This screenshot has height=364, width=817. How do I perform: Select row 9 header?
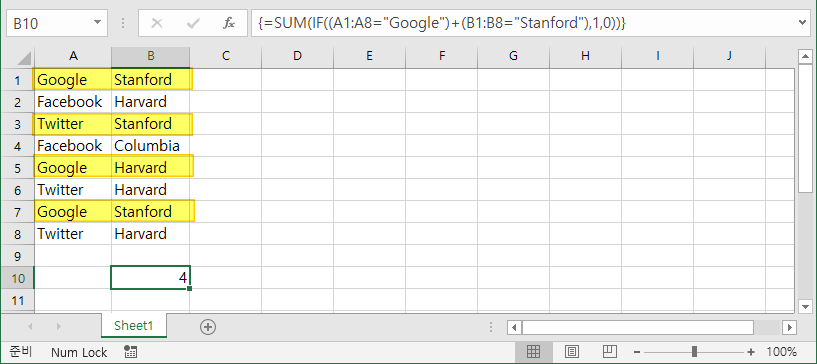tap(18, 256)
